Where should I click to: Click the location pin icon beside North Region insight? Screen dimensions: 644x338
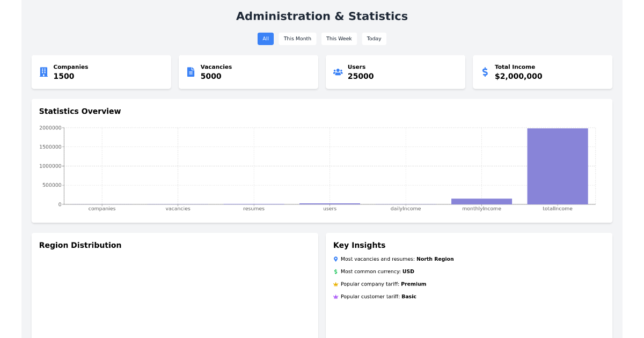pyautogui.click(x=336, y=259)
